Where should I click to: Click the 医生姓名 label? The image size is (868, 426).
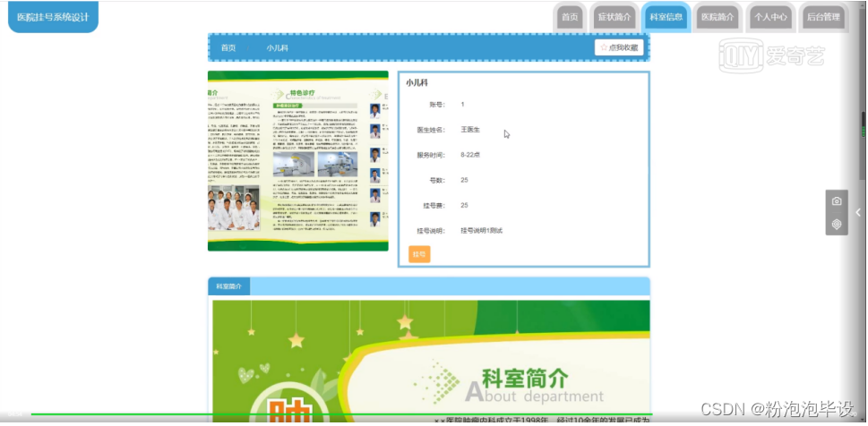(431, 130)
